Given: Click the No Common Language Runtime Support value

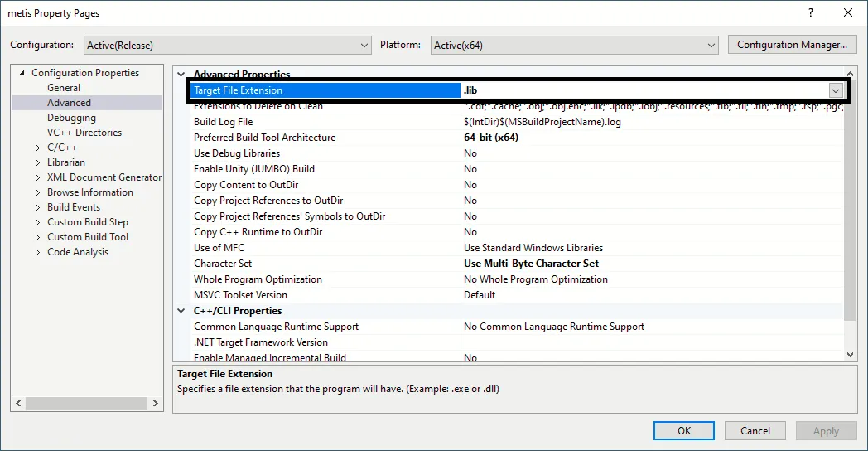Looking at the screenshot, I should (554, 327).
